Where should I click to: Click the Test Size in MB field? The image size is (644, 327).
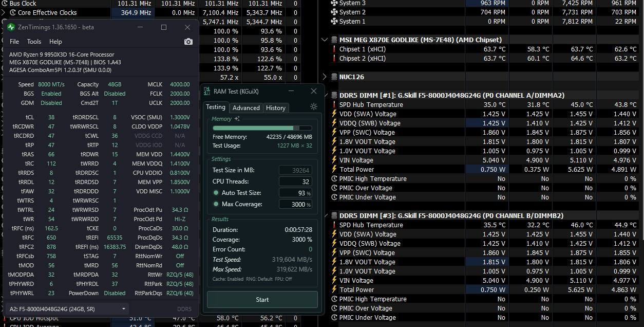point(295,170)
